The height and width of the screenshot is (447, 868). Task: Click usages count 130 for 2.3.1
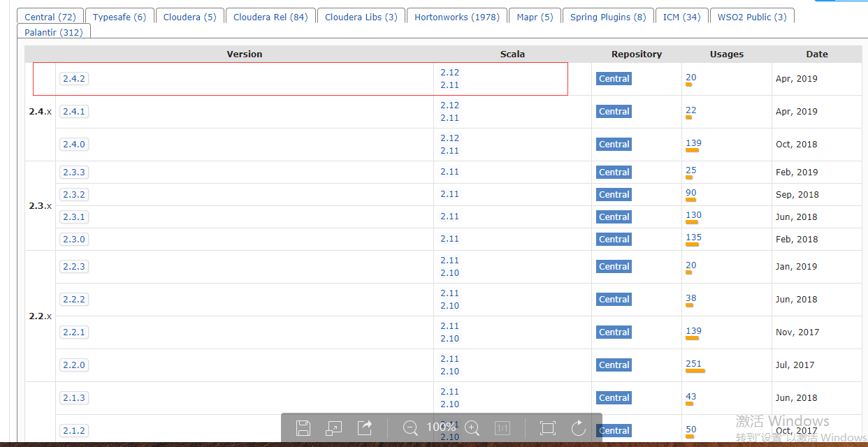(x=693, y=215)
